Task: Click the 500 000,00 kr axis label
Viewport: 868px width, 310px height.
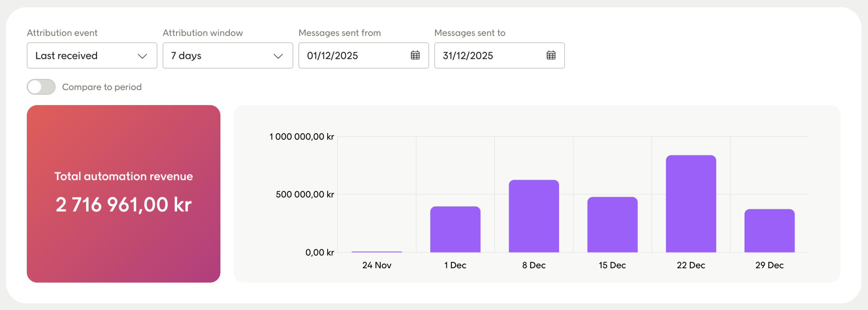Action: click(x=304, y=194)
